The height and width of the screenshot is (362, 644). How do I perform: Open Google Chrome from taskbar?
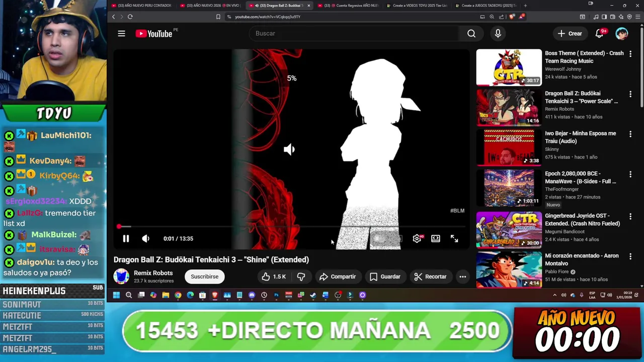(x=178, y=295)
